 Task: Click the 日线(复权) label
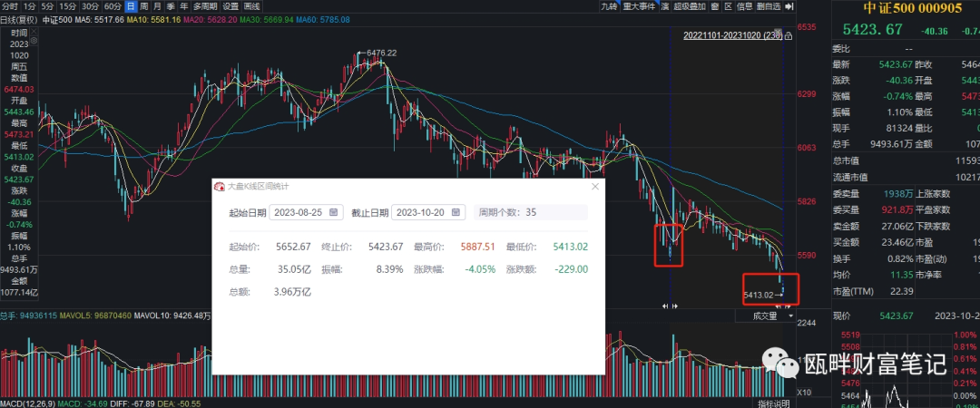coord(19,19)
